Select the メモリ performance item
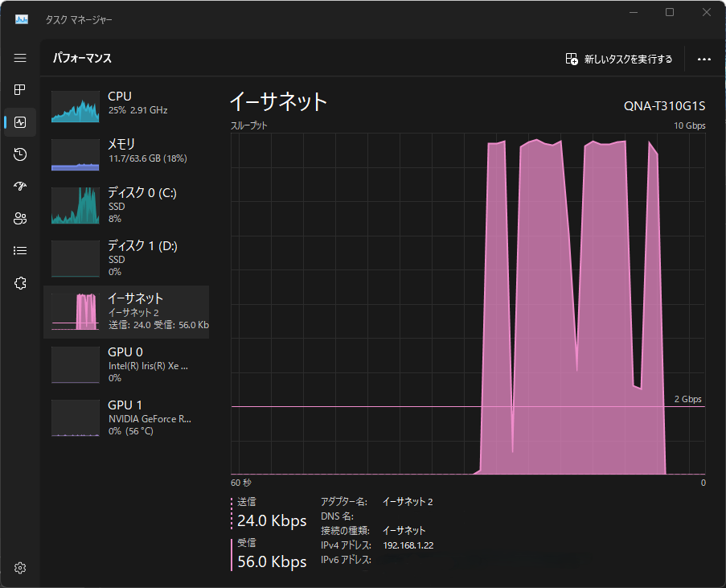The image size is (726, 588). pos(126,154)
